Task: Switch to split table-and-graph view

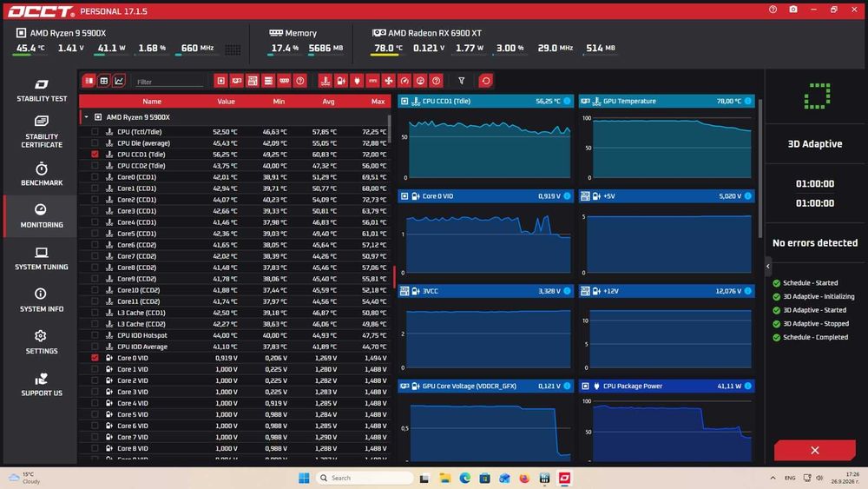Action: pyautogui.click(x=89, y=81)
